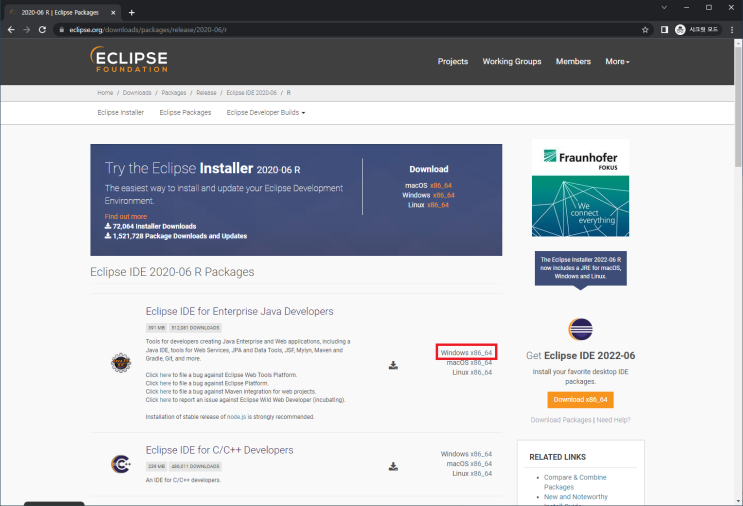The image size is (743, 506).
Task: Download the installer for Windows x86_64
Action: pyautogui.click(x=444, y=195)
